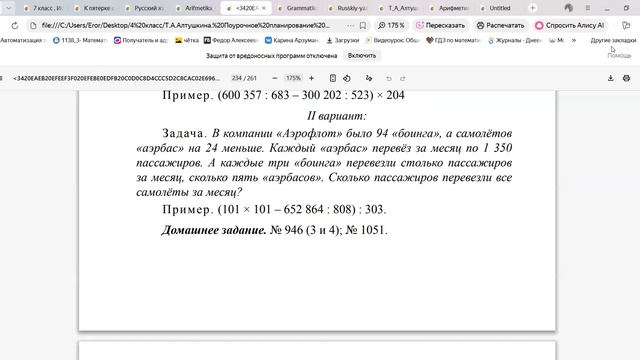Open the Загрузки bookmark
640x360 pixels.
click(x=342, y=40)
